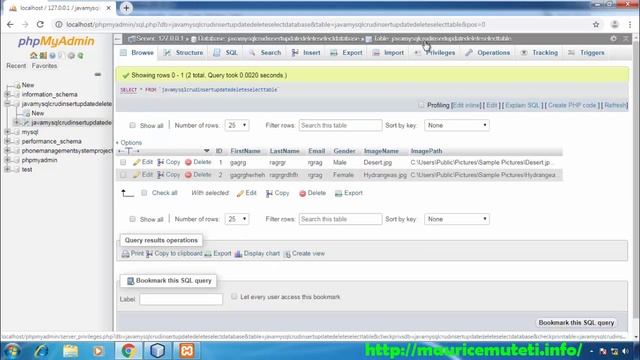The height and width of the screenshot is (360, 640).
Task: Click the pencil Edit icon for row ID 1
Action: pyautogui.click(x=137, y=162)
